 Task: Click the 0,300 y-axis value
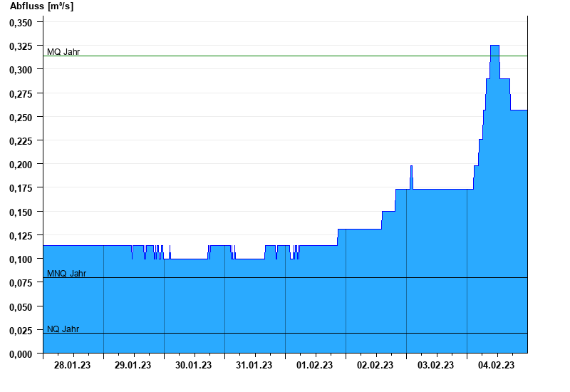click(21, 69)
